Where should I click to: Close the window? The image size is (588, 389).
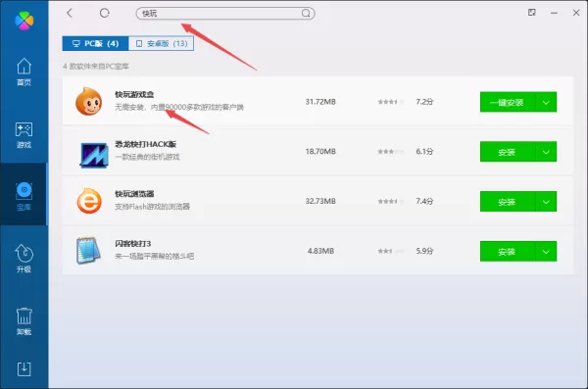[x=576, y=13]
